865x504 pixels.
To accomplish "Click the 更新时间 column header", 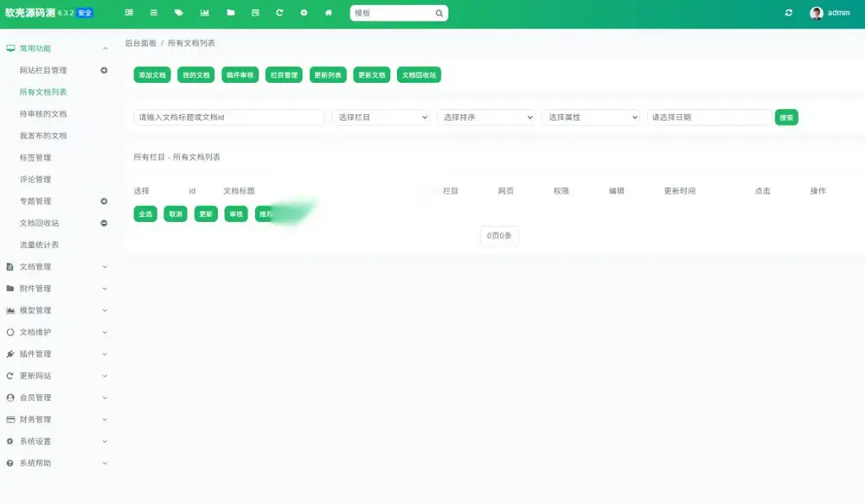I will pos(680,191).
